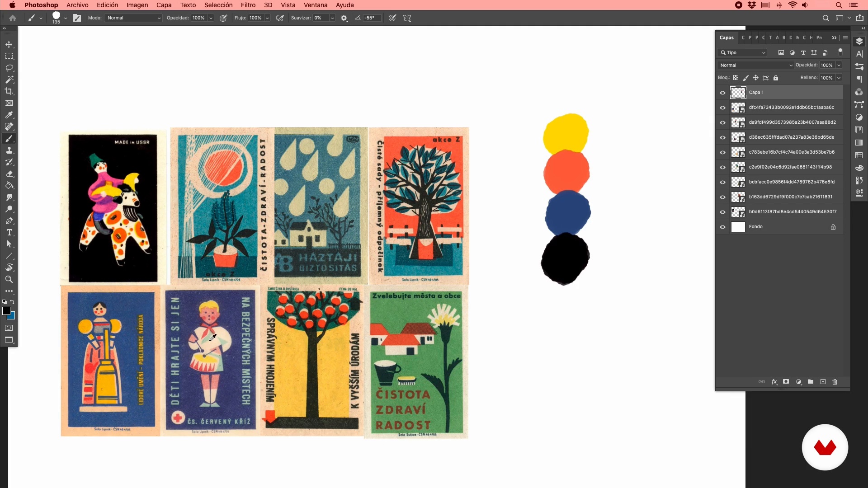Expand the layer blend mode dropdown

pyautogui.click(x=756, y=65)
